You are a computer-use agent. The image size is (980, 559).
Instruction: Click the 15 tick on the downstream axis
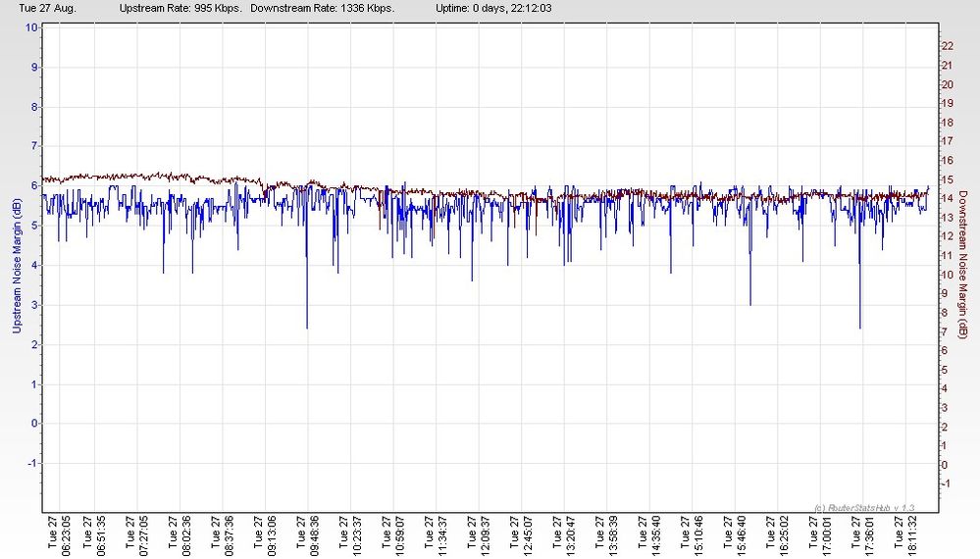[948, 179]
